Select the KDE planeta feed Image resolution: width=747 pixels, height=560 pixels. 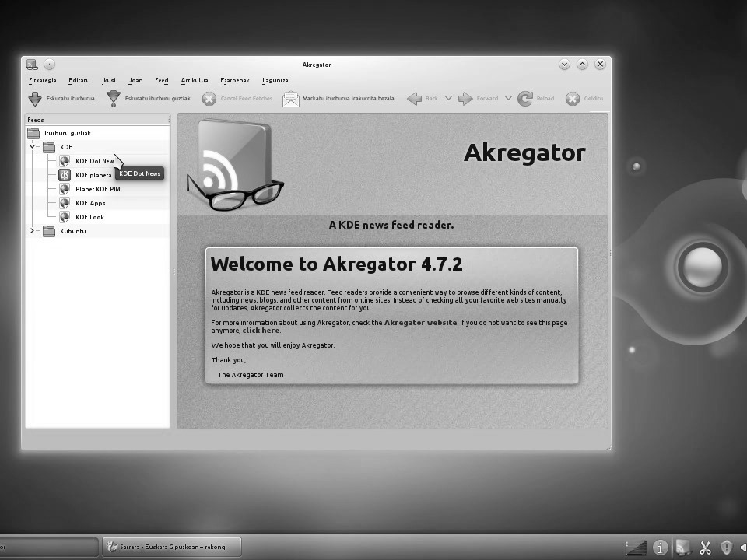[x=93, y=175]
